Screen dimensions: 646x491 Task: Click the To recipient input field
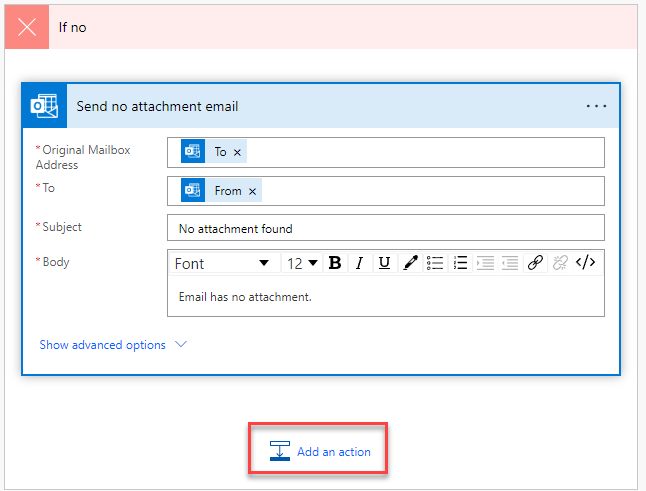coord(386,191)
